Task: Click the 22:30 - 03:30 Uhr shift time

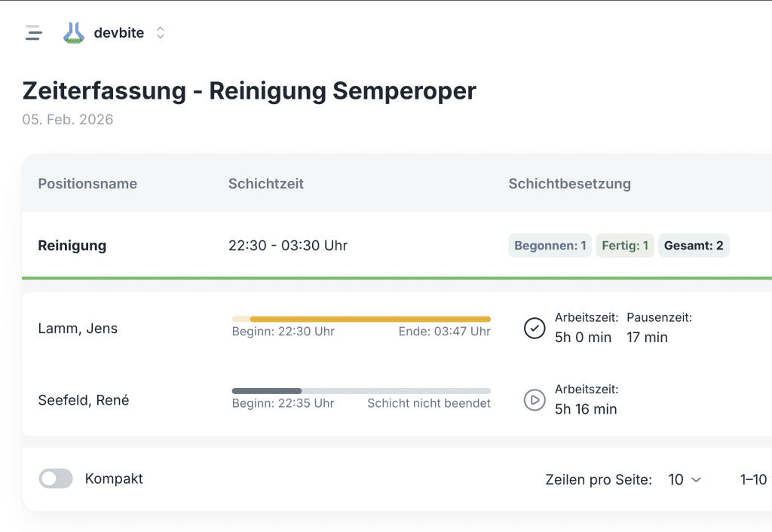Action: [288, 246]
